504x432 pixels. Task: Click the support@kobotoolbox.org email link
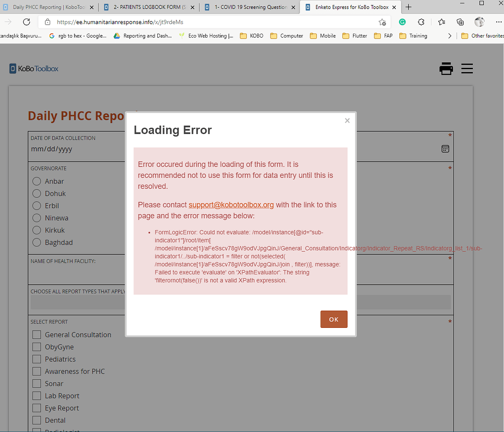pyautogui.click(x=231, y=205)
